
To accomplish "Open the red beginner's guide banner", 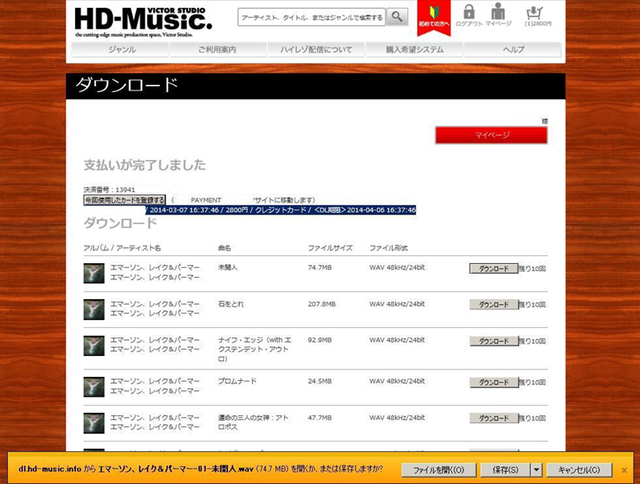I will (x=434, y=18).
